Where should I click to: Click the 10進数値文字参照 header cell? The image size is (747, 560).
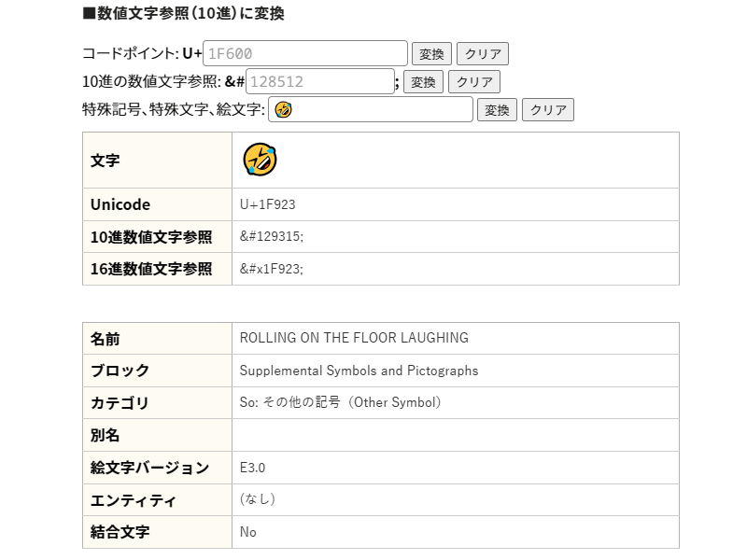[x=157, y=237]
